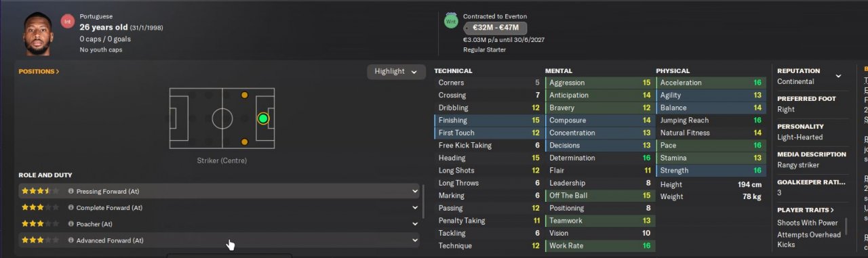
Task: Open the Highlight dropdown
Action: [396, 72]
